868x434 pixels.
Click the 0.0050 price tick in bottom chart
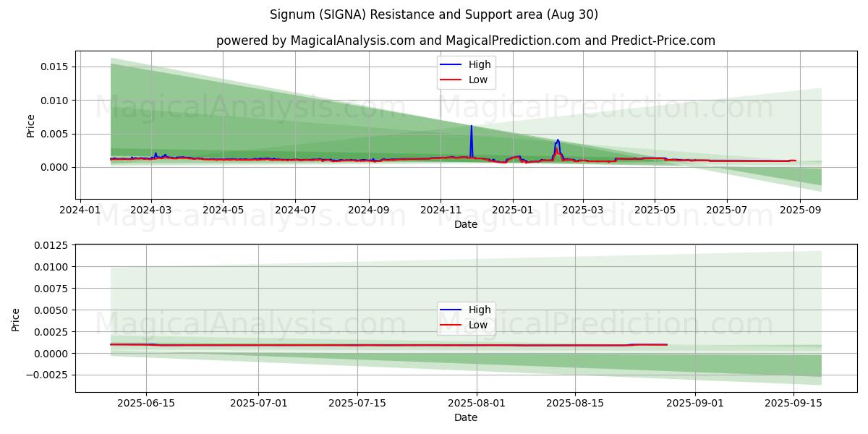pyautogui.click(x=52, y=310)
